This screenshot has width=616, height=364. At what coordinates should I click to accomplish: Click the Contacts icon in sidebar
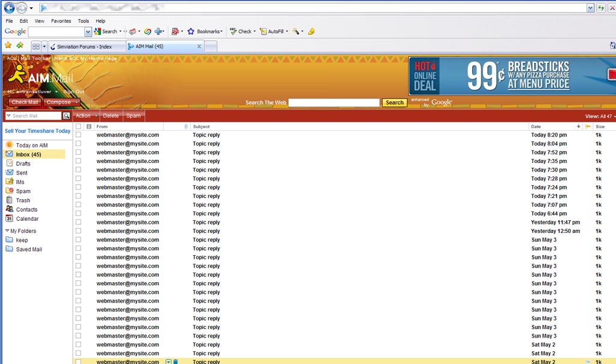coord(10,209)
